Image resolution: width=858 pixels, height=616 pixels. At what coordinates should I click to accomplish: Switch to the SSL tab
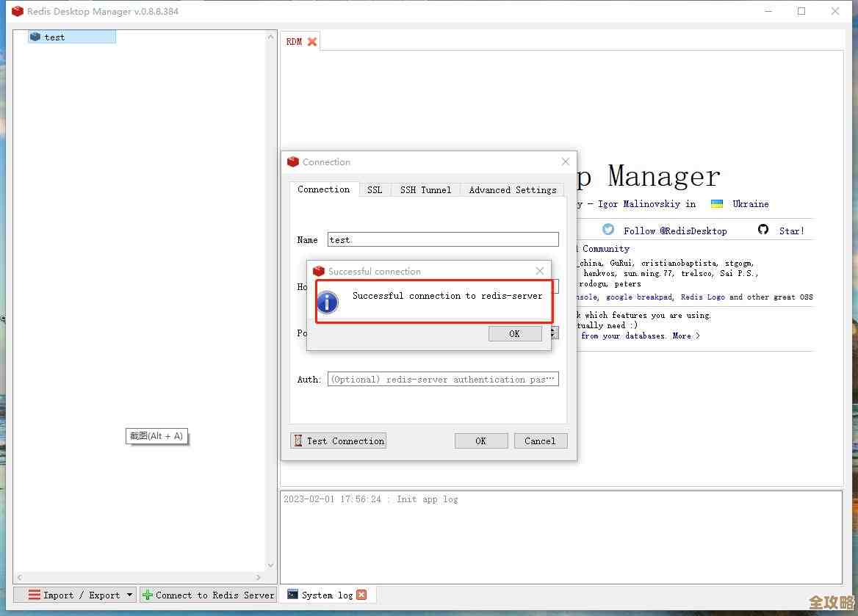click(375, 189)
